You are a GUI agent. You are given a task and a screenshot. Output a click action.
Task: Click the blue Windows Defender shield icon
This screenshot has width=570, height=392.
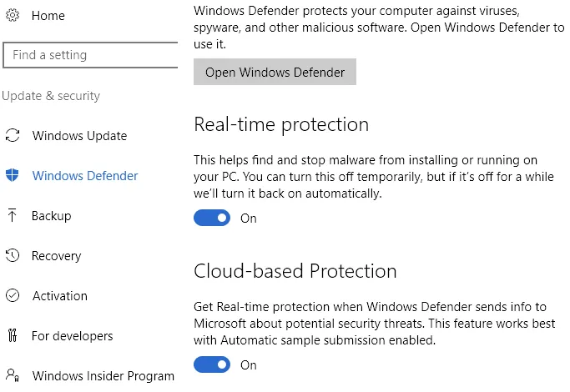pos(13,175)
